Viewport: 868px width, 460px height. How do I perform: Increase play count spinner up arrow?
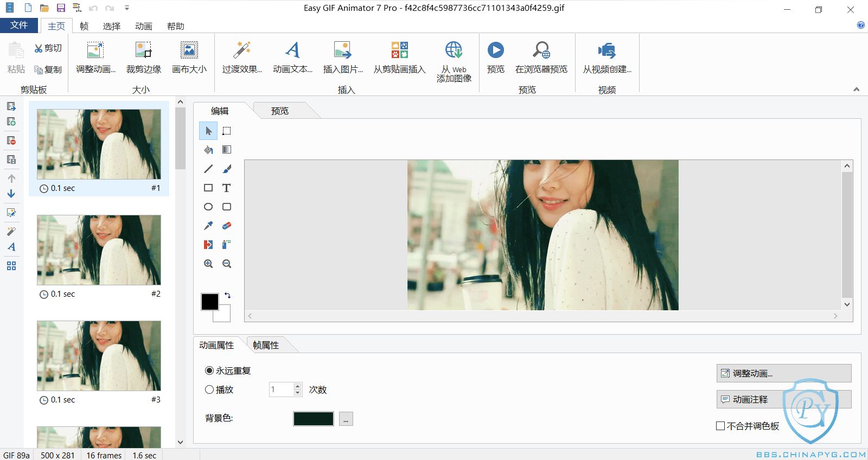point(297,386)
